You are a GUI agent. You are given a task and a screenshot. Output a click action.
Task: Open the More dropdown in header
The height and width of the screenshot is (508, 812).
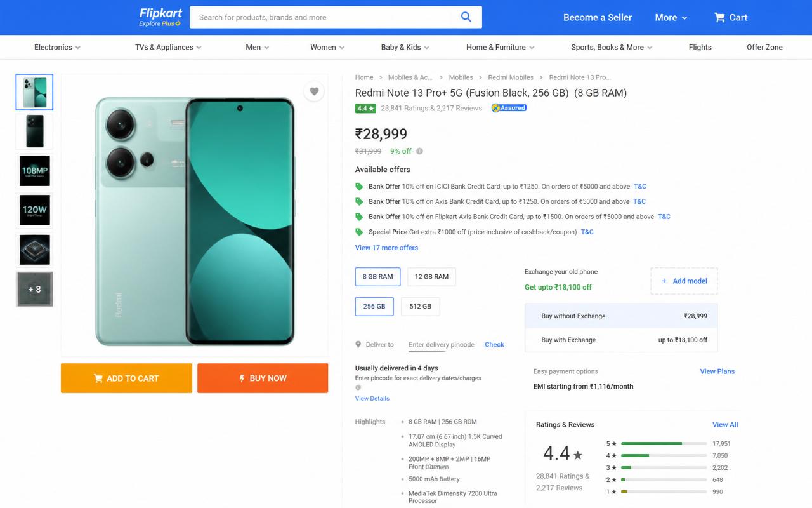(671, 17)
